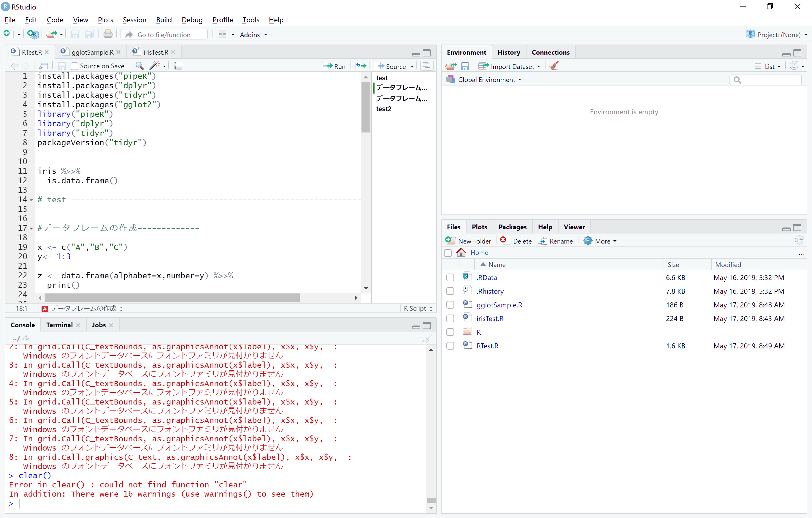Check the box next to .RData
This screenshot has height=518, width=812.
450,277
